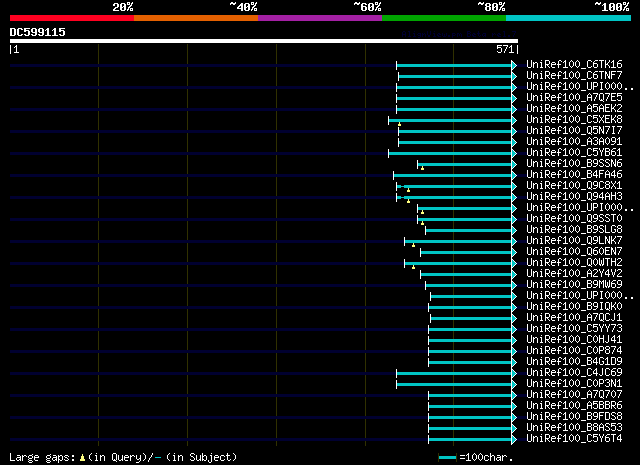Viewport: 640px width, 465px height.
Task: Click the yellow gap marker under B9SSN6 alignment
Action: (x=422, y=168)
